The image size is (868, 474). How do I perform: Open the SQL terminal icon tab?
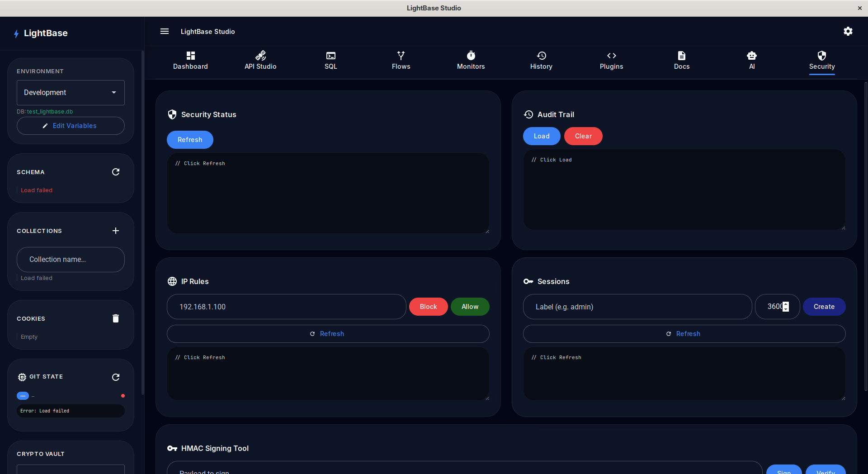[x=331, y=61]
